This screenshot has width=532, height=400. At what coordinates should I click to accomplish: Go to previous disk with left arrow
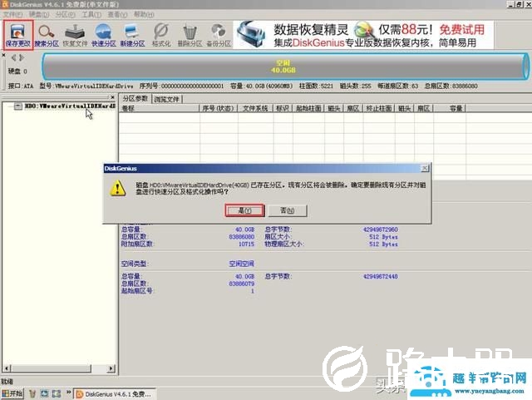13,57
